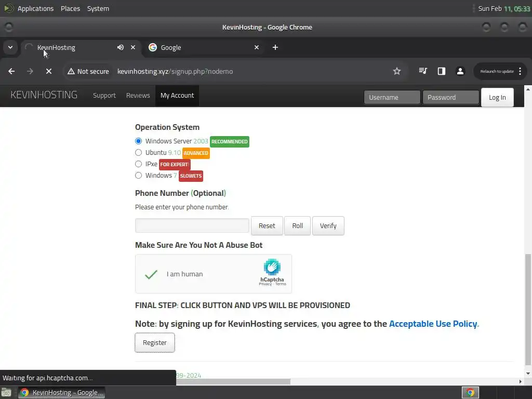Open the System menu
532x399 pixels.
[98, 8]
